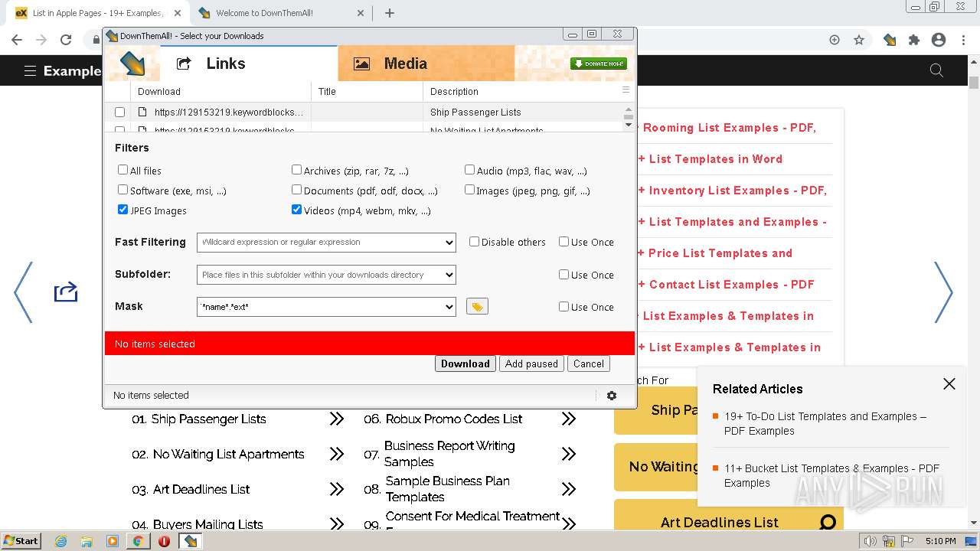Click the DownThemAll extension icon in the Chrome toolbar
This screenshot has width=980, height=551.
[x=890, y=40]
